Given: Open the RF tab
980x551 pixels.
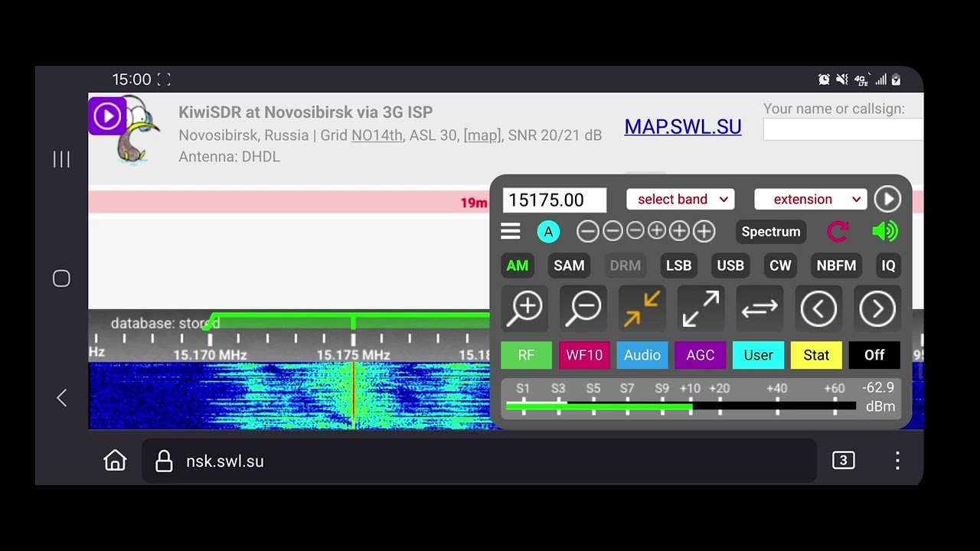Looking at the screenshot, I should coord(526,355).
